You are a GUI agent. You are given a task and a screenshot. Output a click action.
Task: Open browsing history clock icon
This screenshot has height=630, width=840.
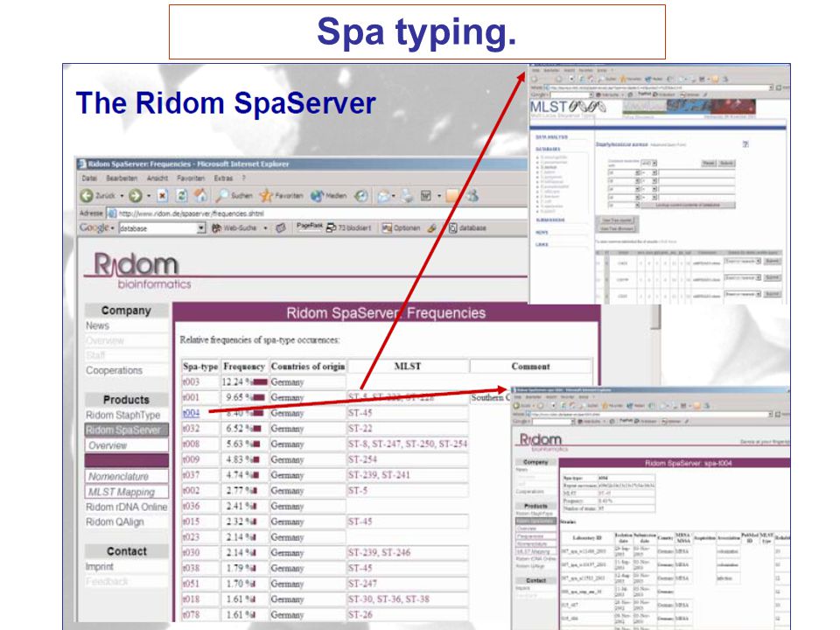[361, 196]
